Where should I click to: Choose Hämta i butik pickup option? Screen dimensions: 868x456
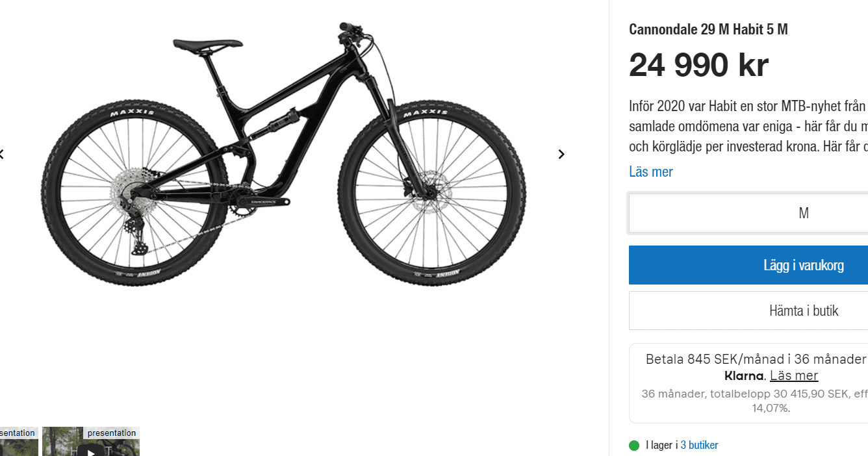pyautogui.click(x=748, y=310)
